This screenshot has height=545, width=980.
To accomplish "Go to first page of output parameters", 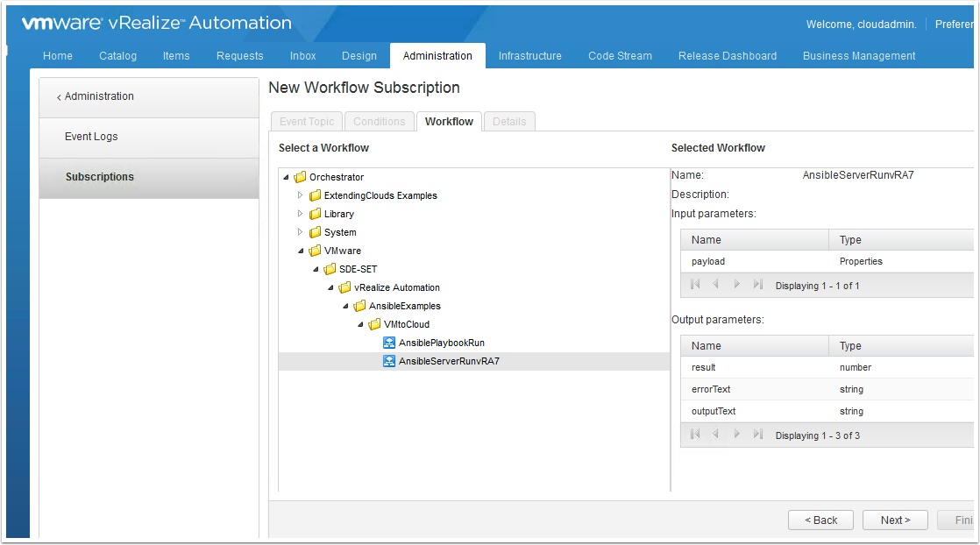I will pyautogui.click(x=695, y=435).
